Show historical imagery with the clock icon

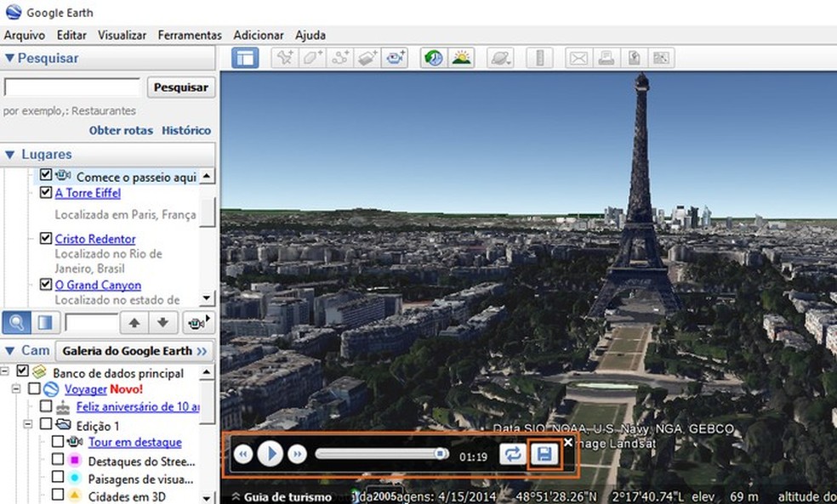[431, 57]
